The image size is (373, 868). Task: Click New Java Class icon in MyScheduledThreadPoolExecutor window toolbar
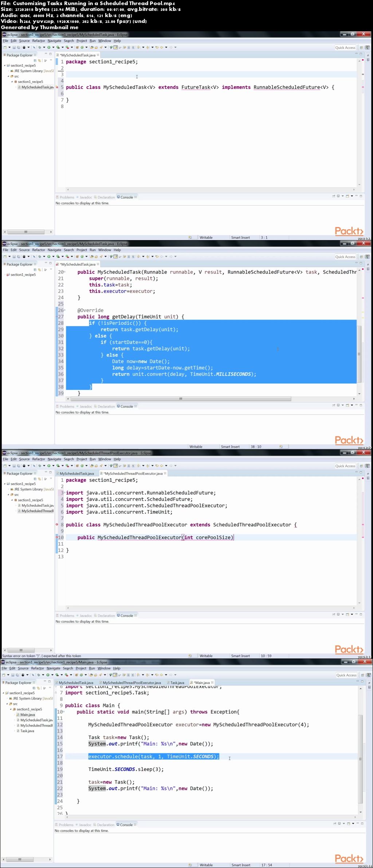click(82, 466)
